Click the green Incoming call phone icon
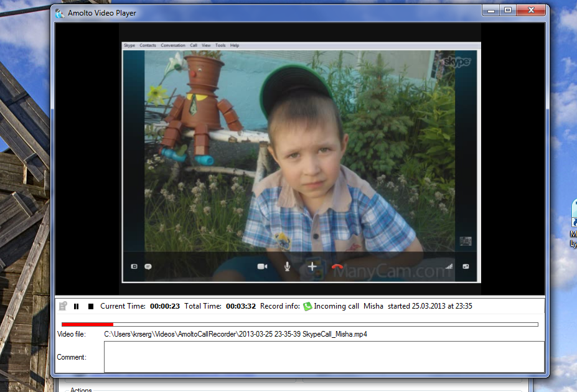The image size is (577, 392). click(x=307, y=306)
